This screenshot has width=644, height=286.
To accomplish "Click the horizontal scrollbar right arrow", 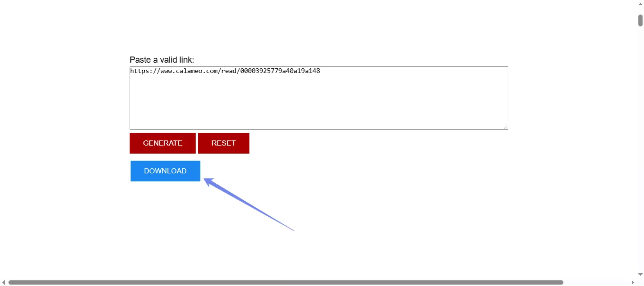I will 634,281.
